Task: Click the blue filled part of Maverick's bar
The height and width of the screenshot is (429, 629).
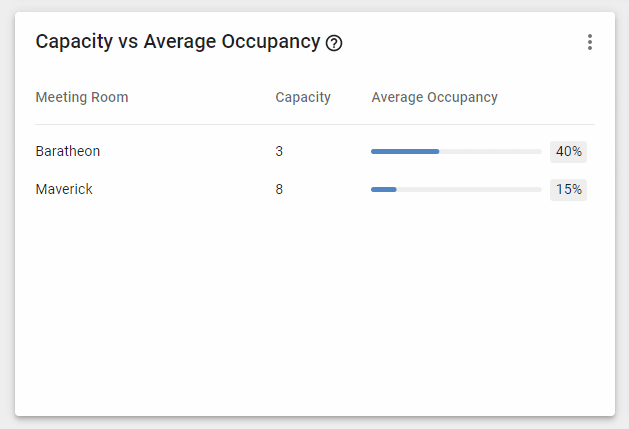Action: pyautogui.click(x=384, y=189)
